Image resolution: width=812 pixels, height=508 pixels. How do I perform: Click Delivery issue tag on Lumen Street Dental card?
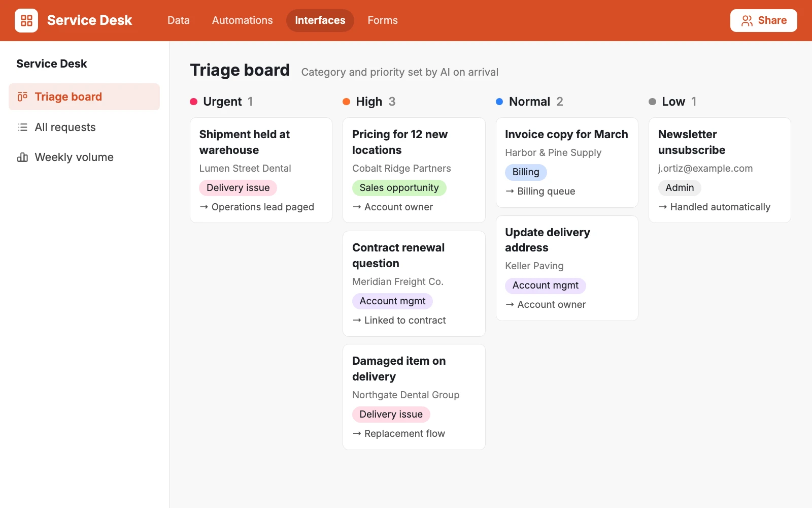coord(238,188)
